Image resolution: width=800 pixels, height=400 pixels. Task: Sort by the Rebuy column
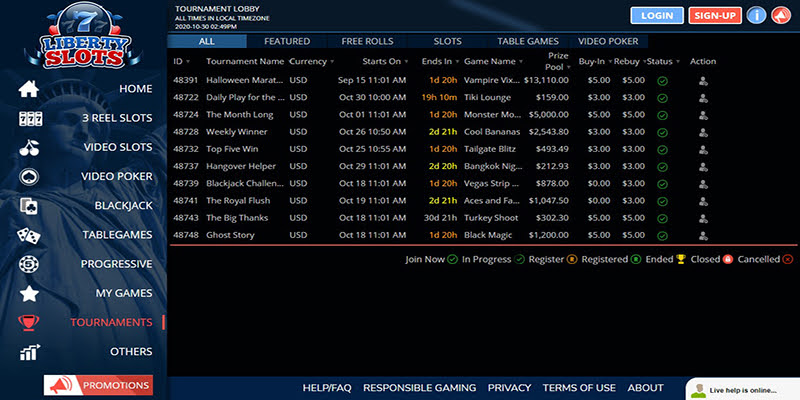coord(630,61)
